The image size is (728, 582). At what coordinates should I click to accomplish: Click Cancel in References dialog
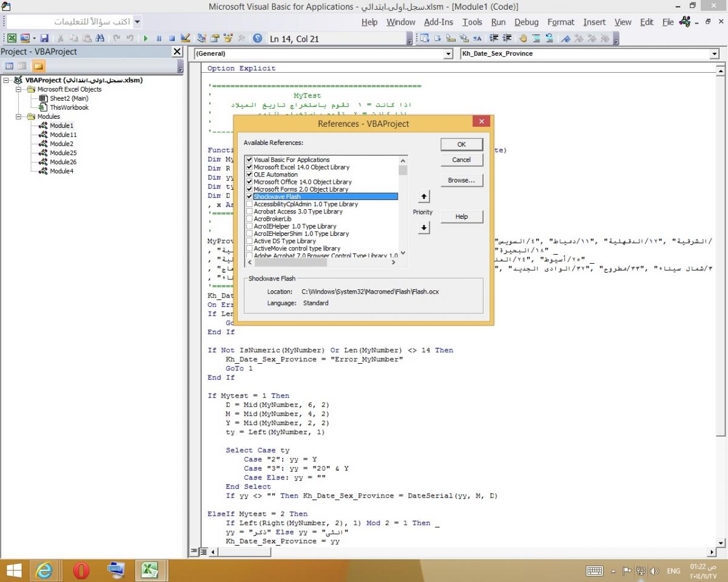pos(462,159)
